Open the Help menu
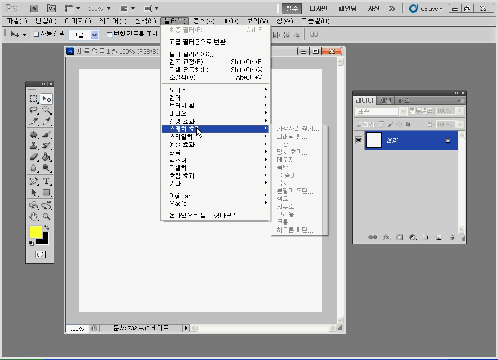 (315, 21)
